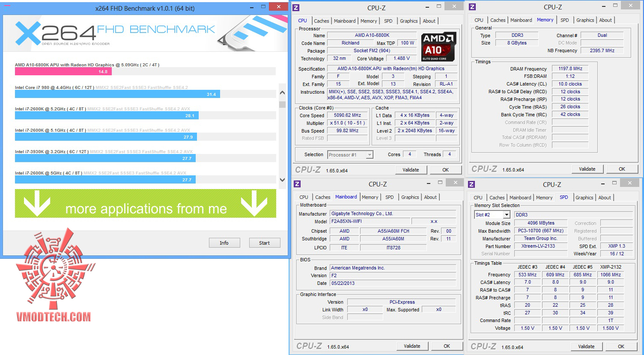
Task: Click the NB Frequency value '2395.7 MHz'
Action: coord(602,50)
